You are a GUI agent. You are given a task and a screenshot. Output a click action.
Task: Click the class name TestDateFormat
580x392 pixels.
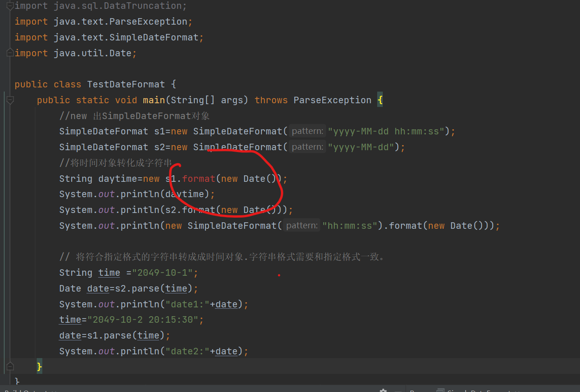pyautogui.click(x=126, y=84)
